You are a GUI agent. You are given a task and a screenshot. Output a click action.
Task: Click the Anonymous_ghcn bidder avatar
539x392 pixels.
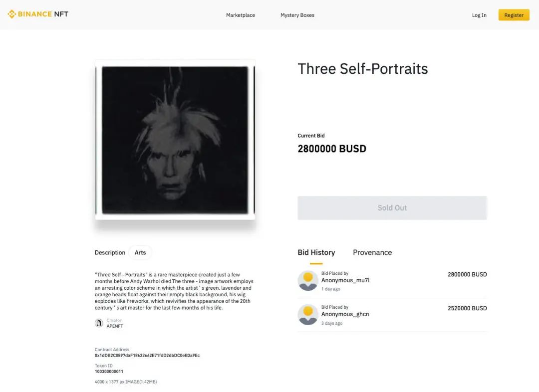[308, 314]
